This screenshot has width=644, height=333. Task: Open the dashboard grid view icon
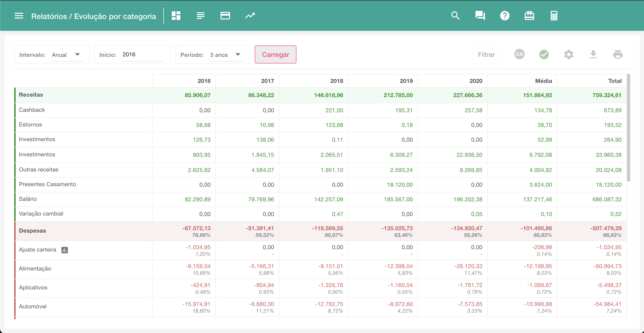coord(176,16)
